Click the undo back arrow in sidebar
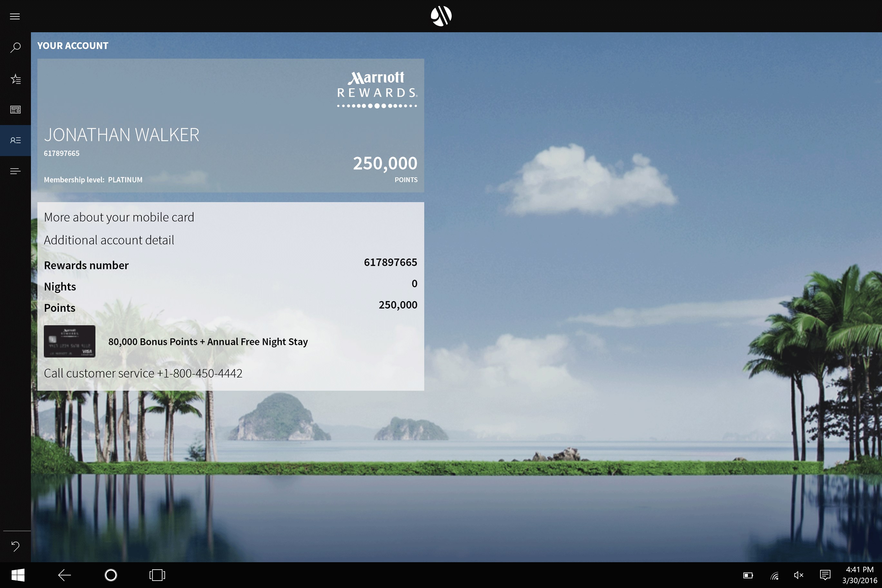Screen dimensions: 882x588 [x=15, y=546]
